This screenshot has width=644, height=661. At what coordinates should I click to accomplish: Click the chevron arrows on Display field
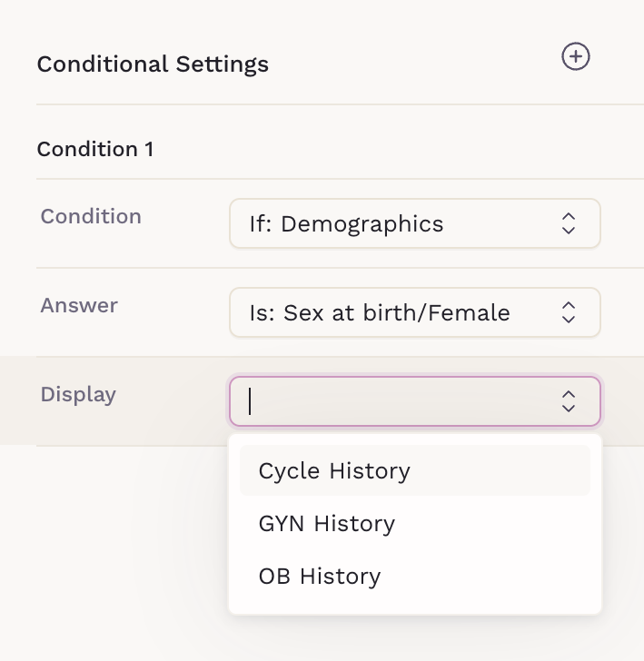(569, 401)
